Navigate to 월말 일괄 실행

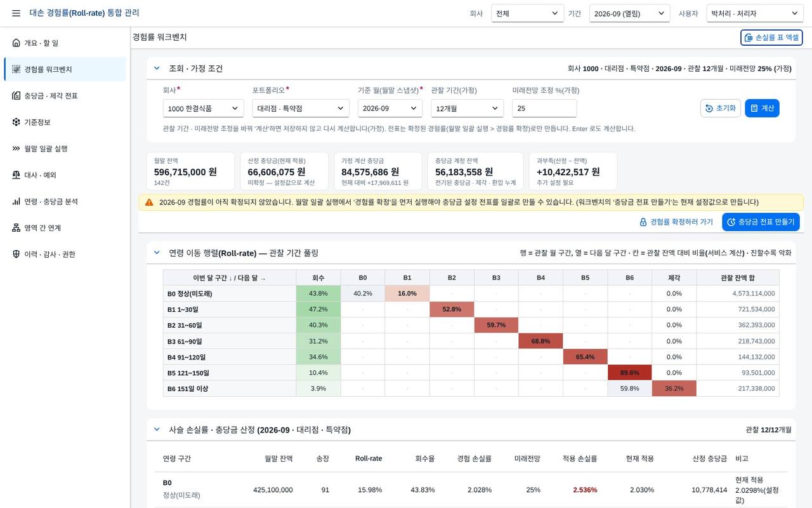coord(65,149)
